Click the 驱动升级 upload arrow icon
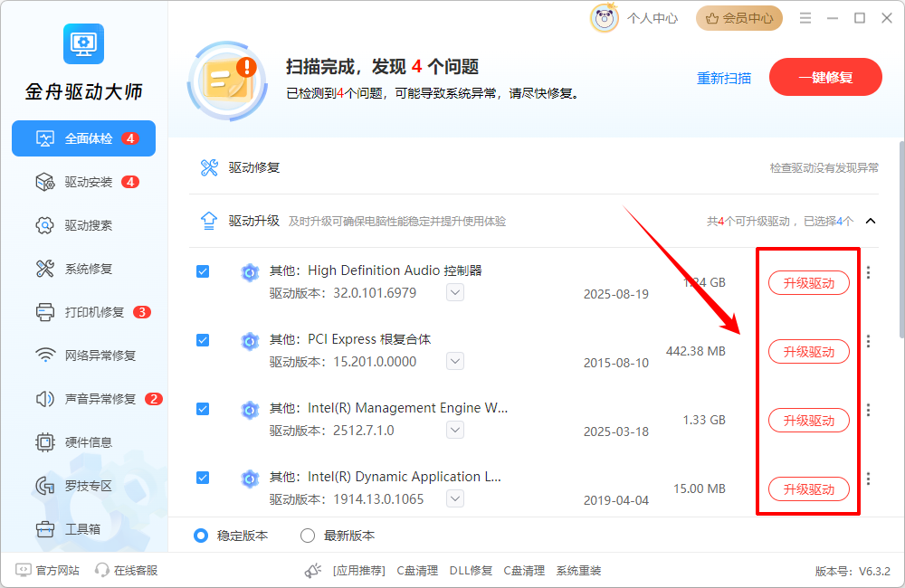This screenshot has width=905, height=588. click(209, 221)
